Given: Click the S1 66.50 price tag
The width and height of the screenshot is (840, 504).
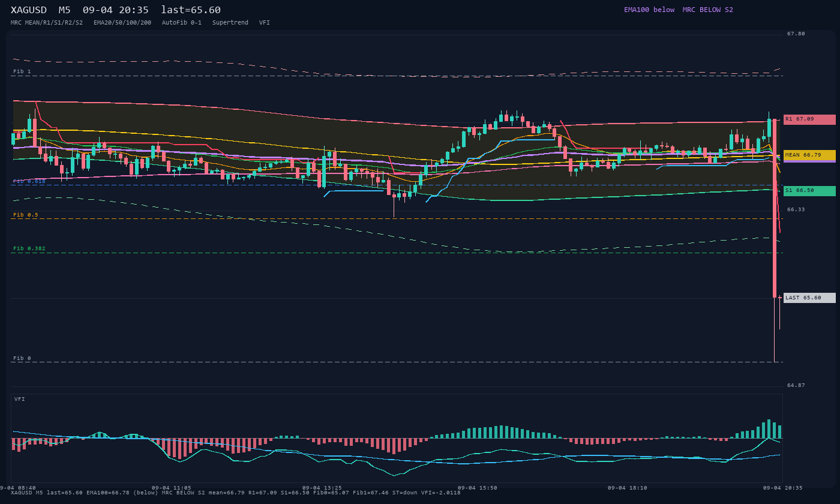Looking at the screenshot, I should tap(809, 191).
